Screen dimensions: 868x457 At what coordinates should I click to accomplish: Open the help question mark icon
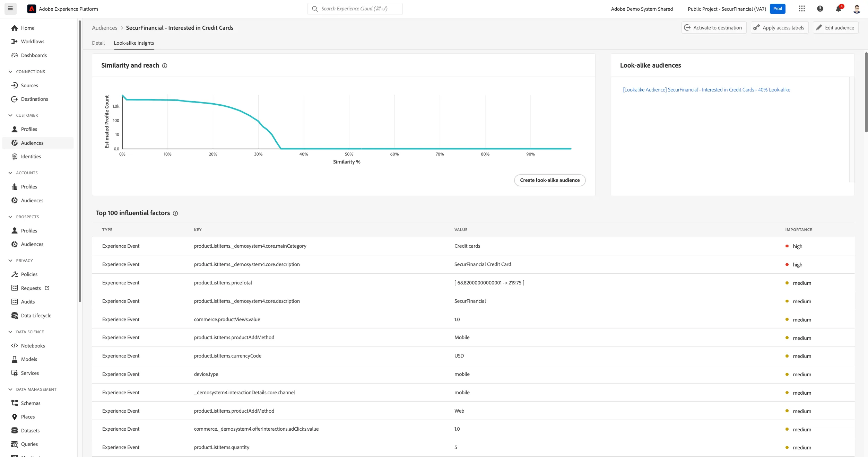tap(820, 9)
